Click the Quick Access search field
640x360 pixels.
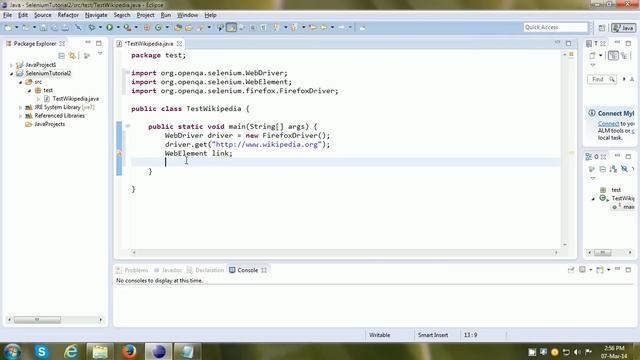pos(556,27)
